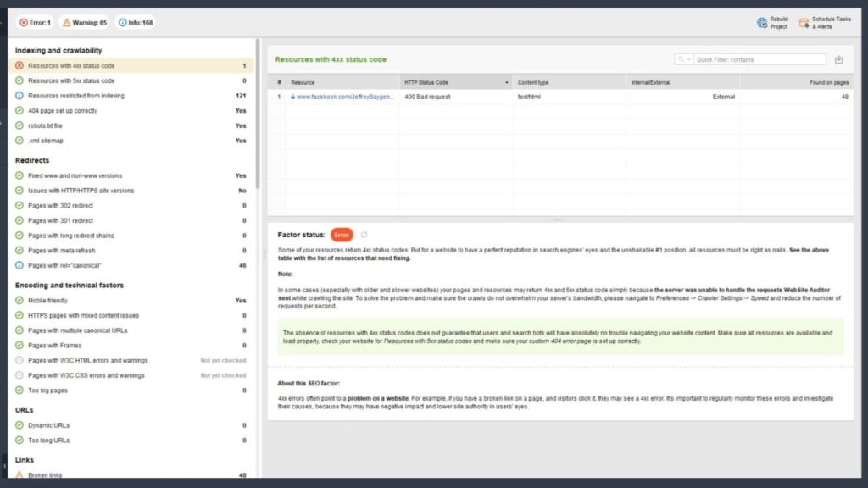868x488 pixels.
Task: Select Pages with long redirect chains
Action: point(131,236)
